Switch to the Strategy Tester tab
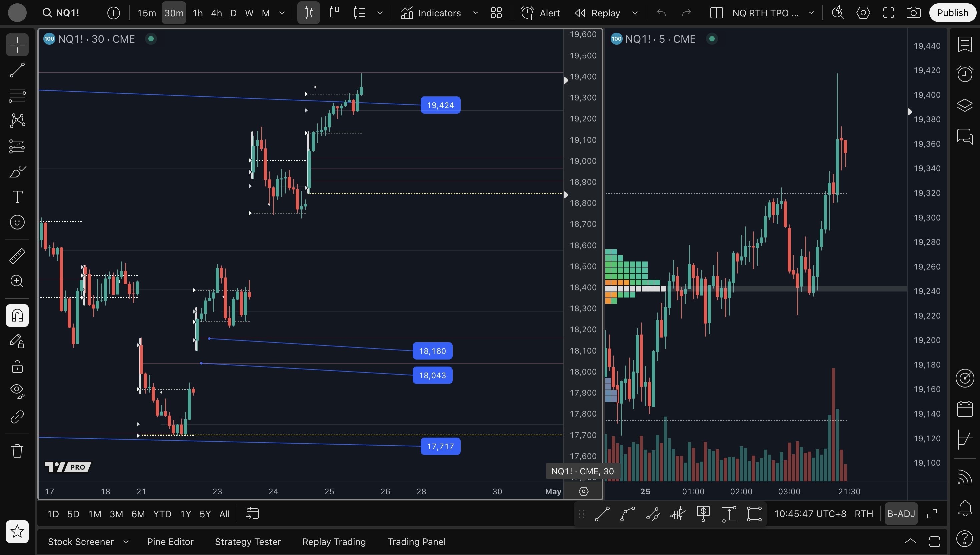 248,542
